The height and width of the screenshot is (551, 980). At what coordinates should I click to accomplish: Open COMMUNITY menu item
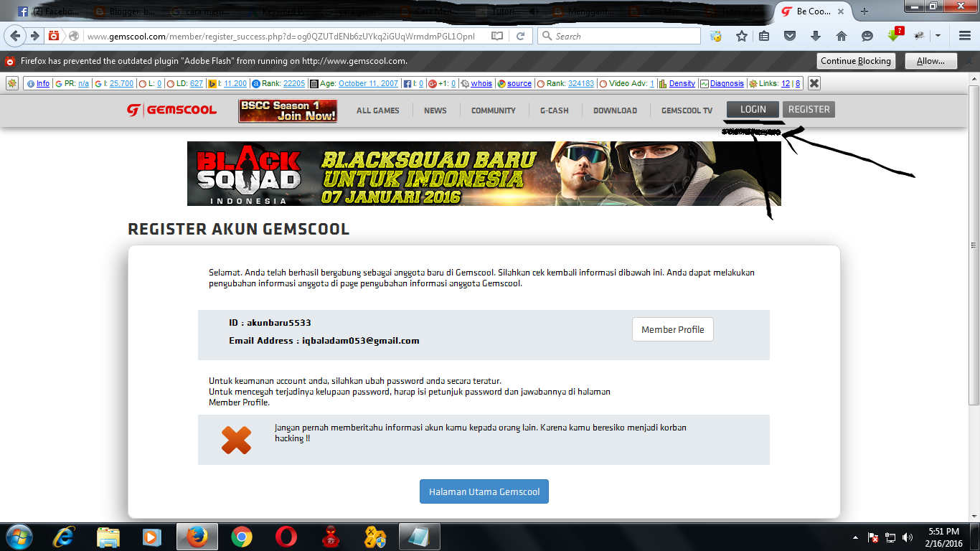coord(494,110)
